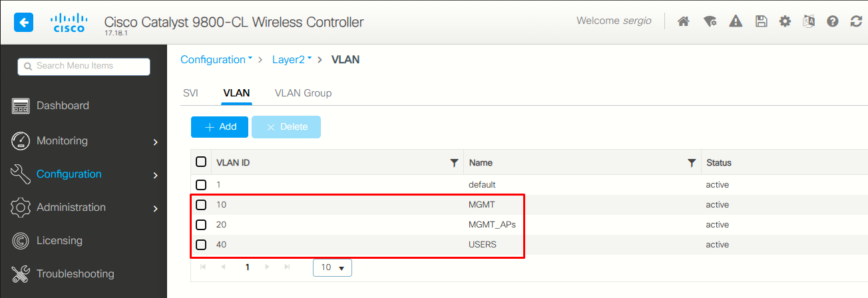Click the VLAN ID column header

233,162
